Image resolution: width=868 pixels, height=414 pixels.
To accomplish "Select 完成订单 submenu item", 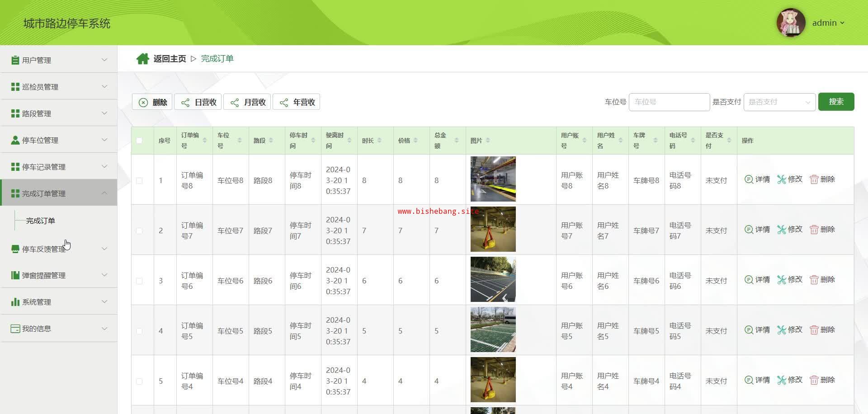I will tap(41, 221).
